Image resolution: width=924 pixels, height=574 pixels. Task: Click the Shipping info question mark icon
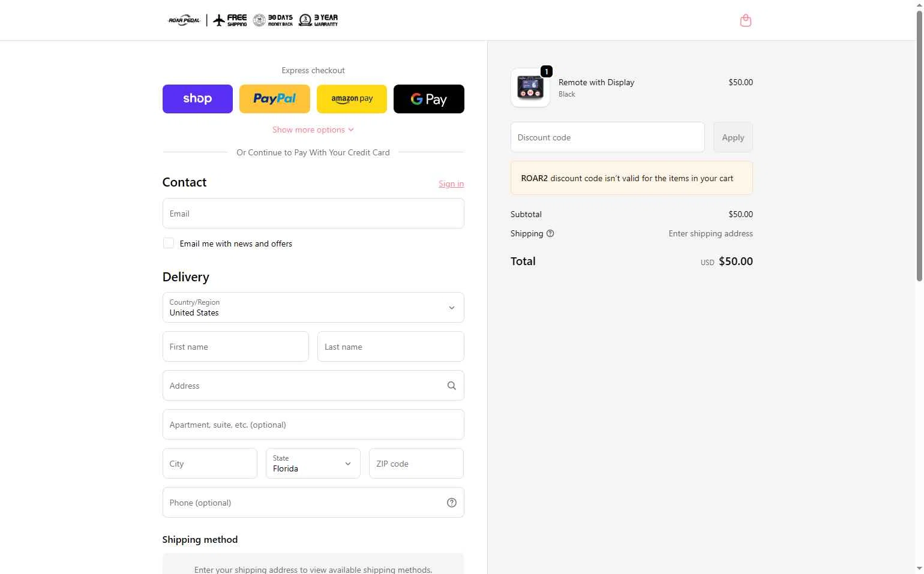click(550, 233)
